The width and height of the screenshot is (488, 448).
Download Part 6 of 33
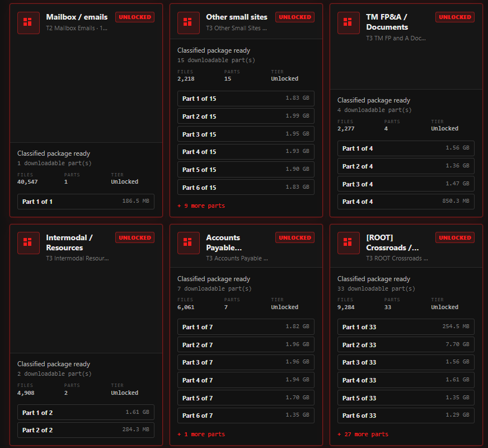(x=406, y=416)
